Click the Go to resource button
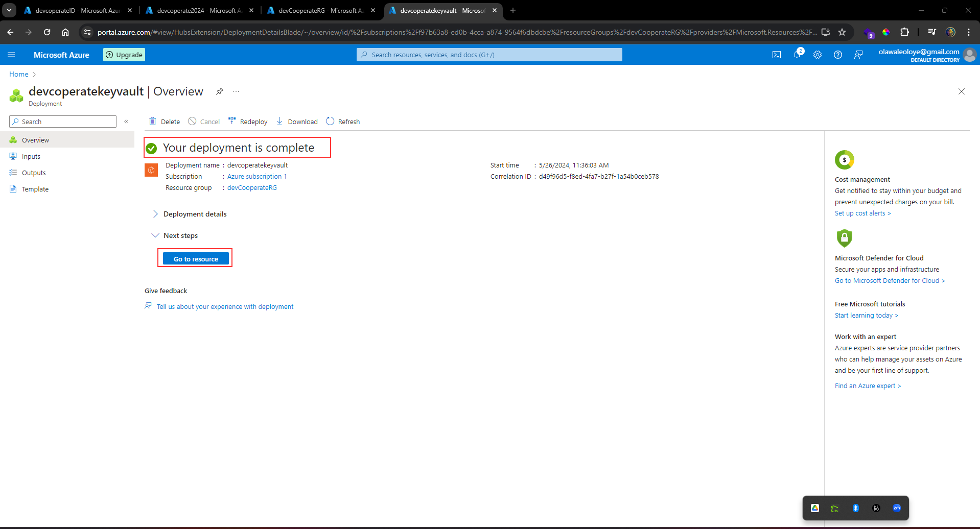Screen dimensions: 980x529 (196, 259)
